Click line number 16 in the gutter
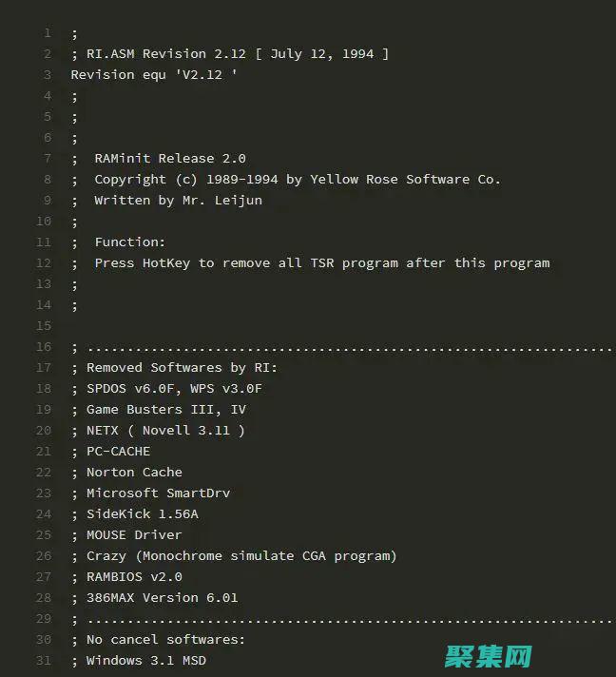 pos(44,347)
